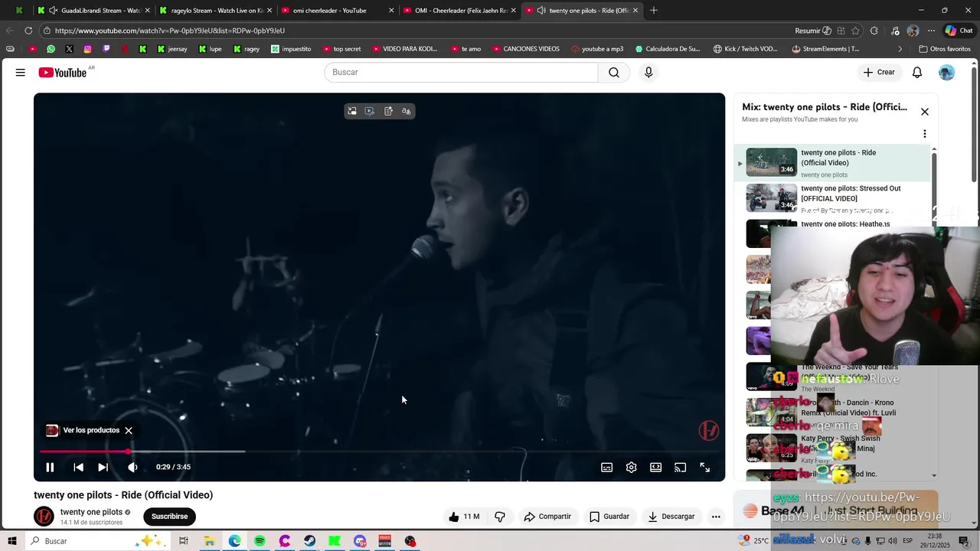Open the YouTube hamburger guide menu
Screen dimensions: 980x551
click(x=20, y=72)
